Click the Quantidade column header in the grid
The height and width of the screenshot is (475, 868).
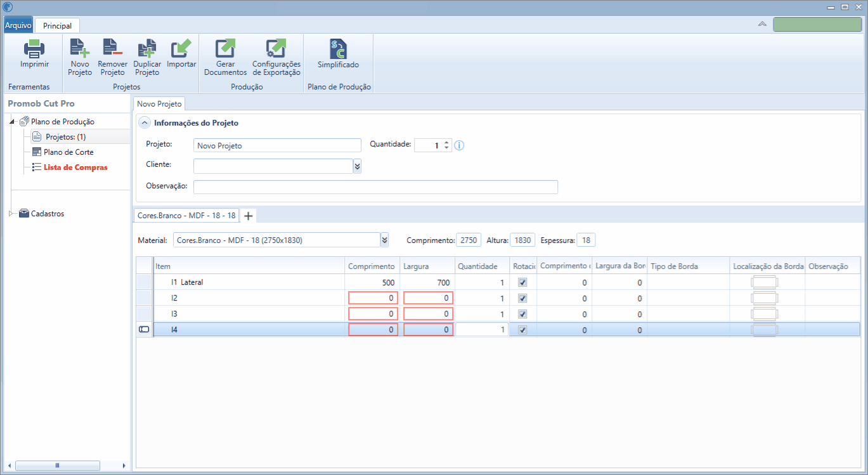click(x=482, y=266)
